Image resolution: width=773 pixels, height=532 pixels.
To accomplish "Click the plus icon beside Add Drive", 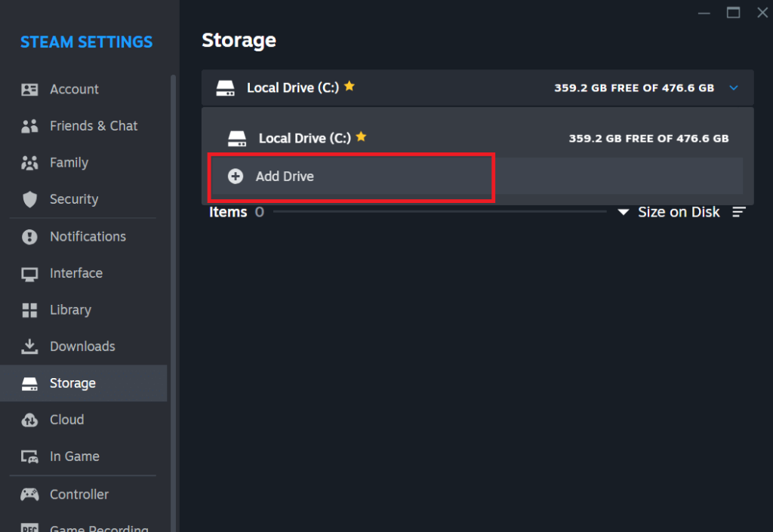I will point(236,176).
